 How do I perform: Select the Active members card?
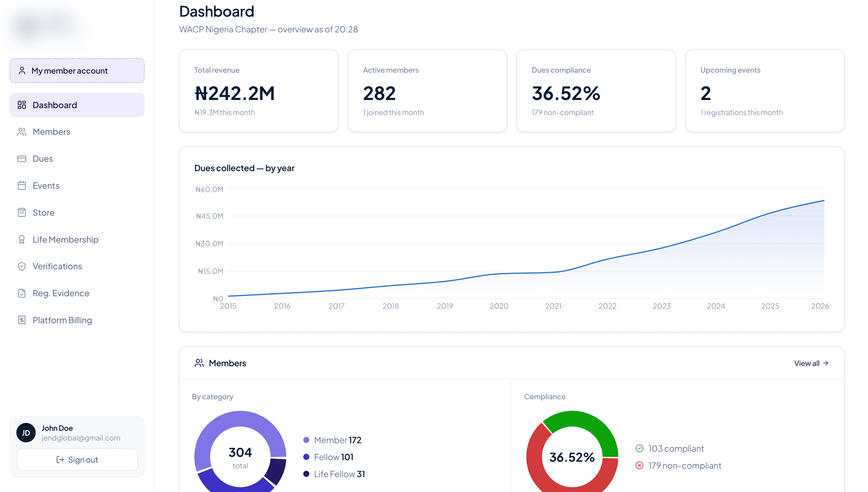[x=428, y=91]
